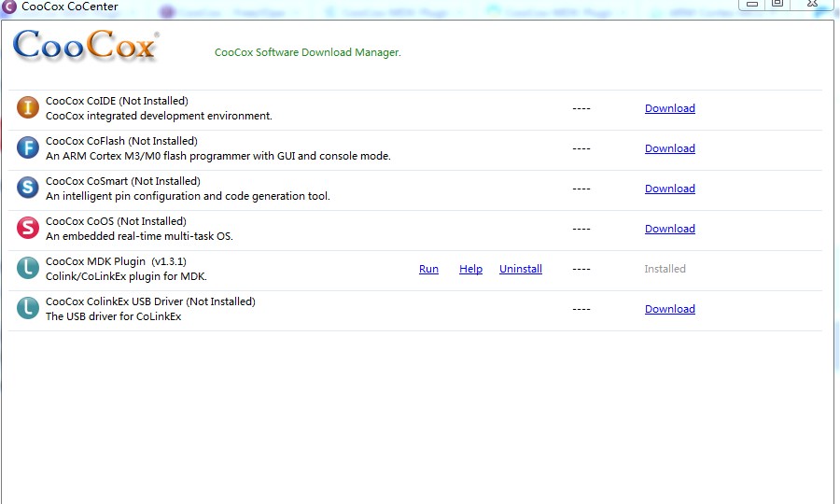Select the 'CooCox ColinkEx USB Driver (Not Installed)' title
This screenshot has width=840, height=504.
click(150, 301)
